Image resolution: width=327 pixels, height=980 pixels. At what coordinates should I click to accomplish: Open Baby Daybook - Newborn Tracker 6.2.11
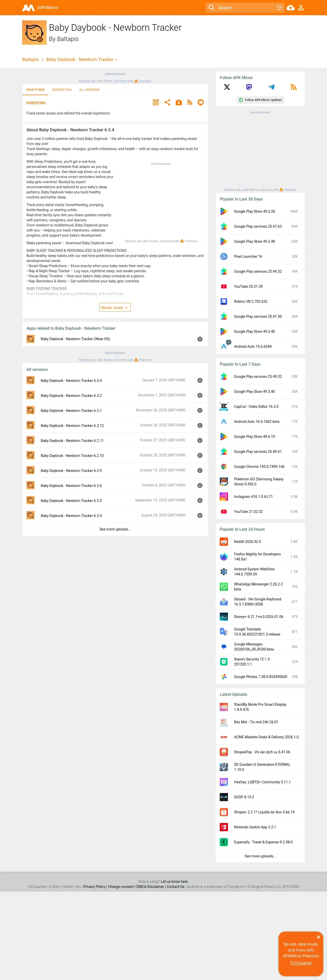72,441
